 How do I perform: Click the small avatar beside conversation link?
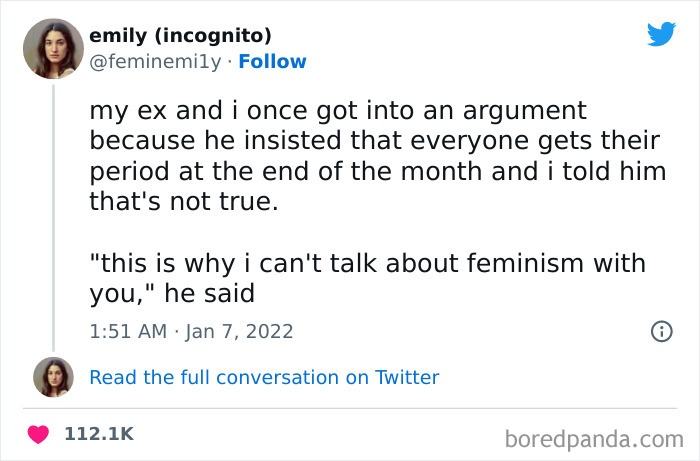coord(53,377)
